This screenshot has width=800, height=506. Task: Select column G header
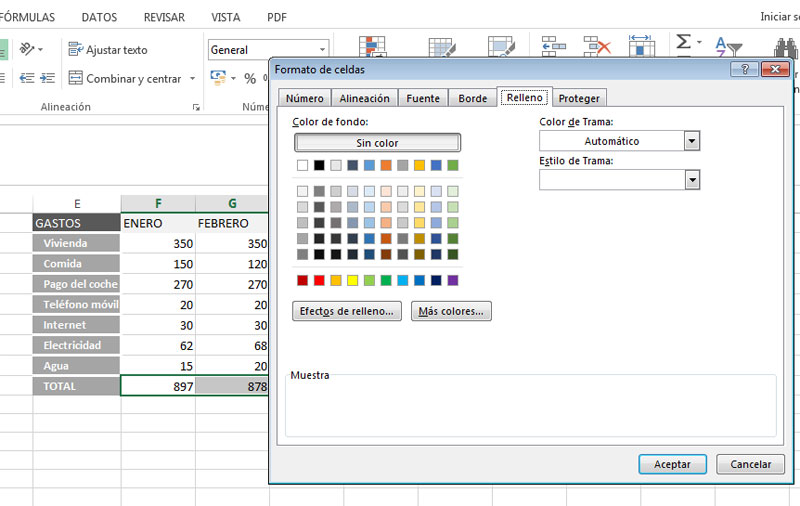pyautogui.click(x=232, y=204)
